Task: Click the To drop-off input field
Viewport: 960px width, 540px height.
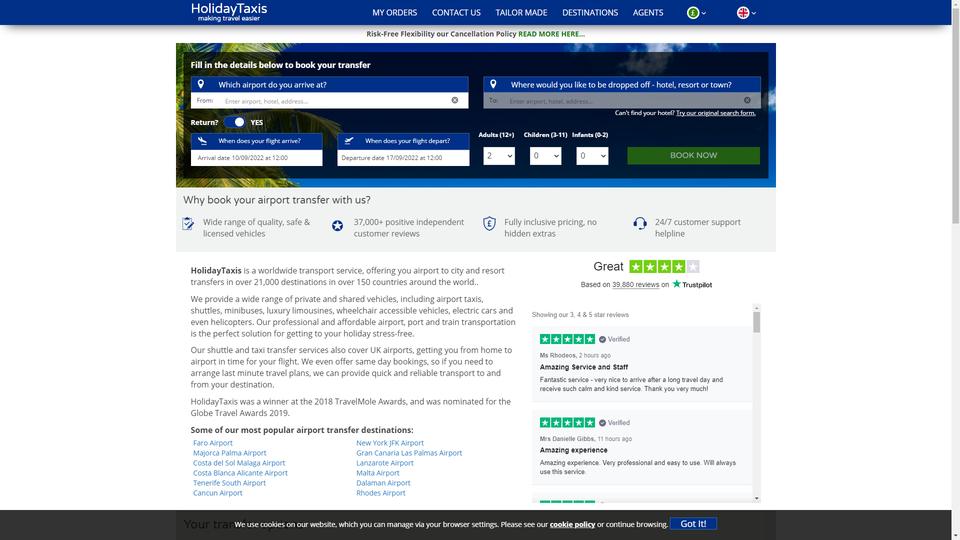Action: tap(623, 101)
